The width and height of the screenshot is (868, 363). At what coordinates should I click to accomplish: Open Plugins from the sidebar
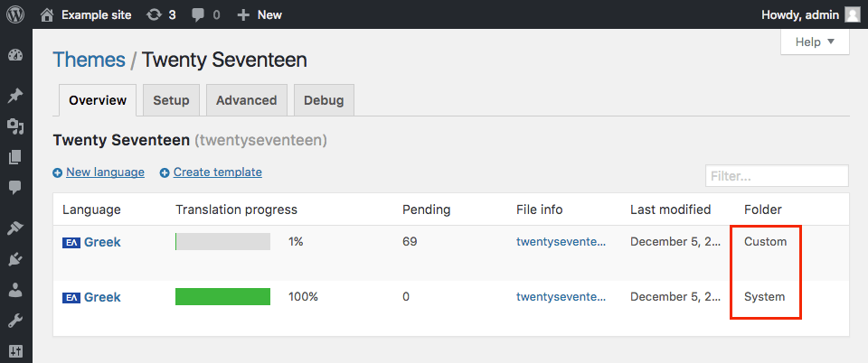(x=15, y=259)
